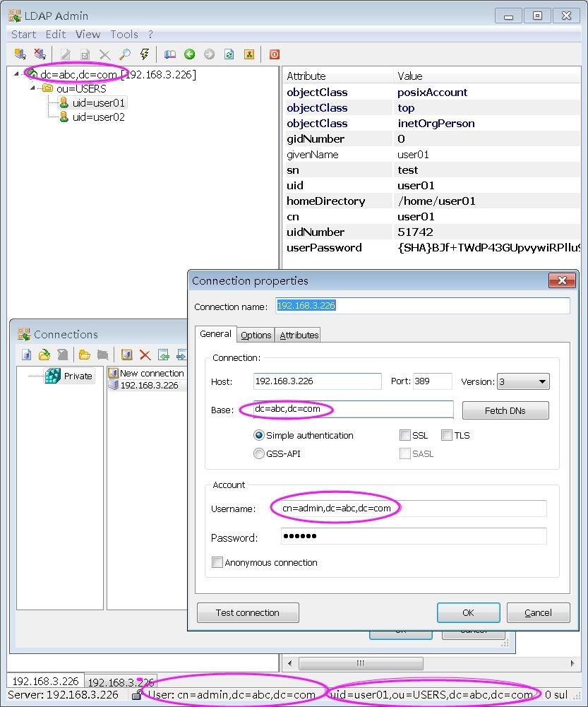
Task: Select the Simple authentication radio button
Action: [x=258, y=435]
